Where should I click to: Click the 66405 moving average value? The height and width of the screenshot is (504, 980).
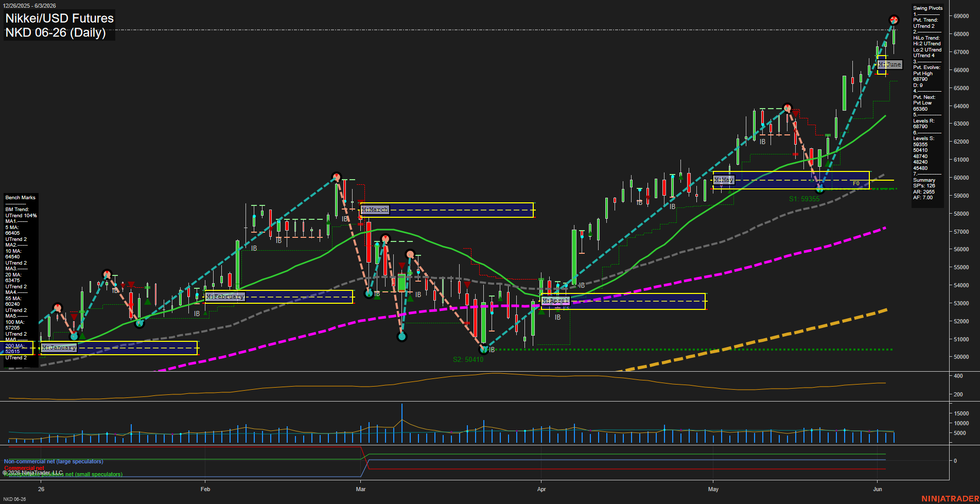tap(12, 233)
